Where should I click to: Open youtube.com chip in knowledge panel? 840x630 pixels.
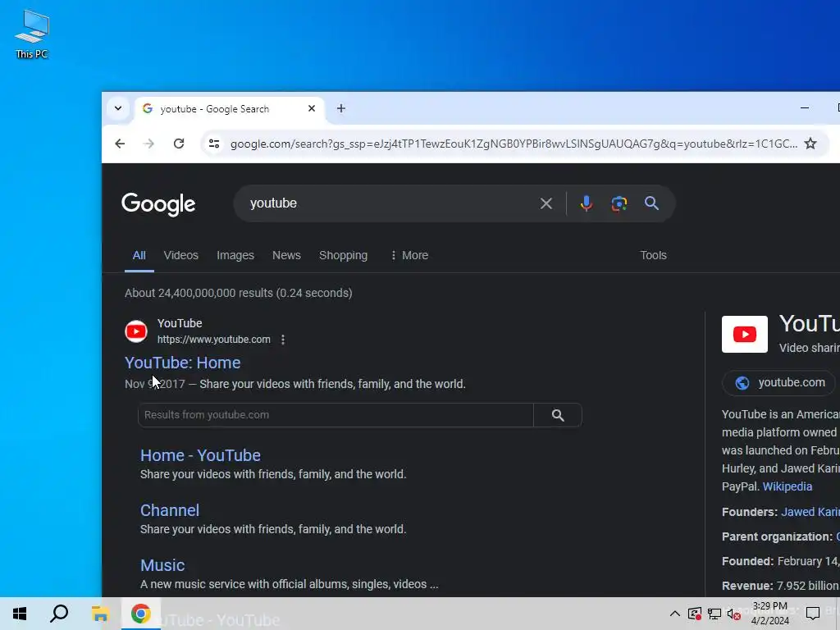pyautogui.click(x=780, y=382)
